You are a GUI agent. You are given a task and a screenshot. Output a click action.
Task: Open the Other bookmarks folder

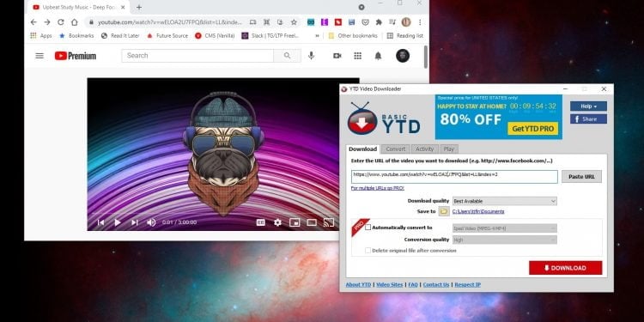tap(353, 36)
